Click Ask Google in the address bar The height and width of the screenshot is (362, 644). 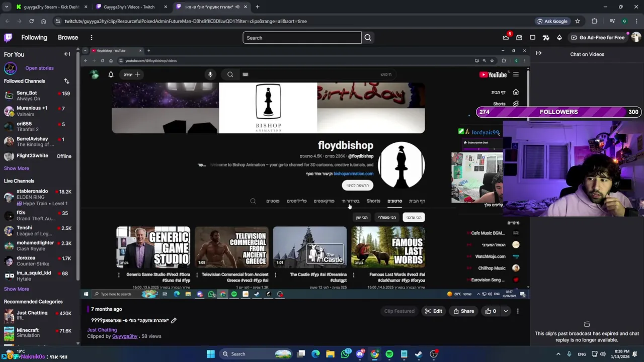552,21
